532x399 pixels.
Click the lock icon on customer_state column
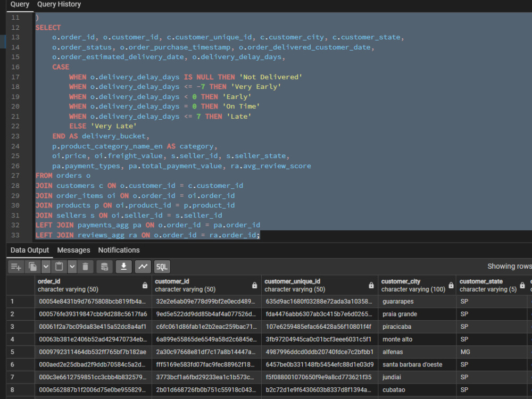coord(522,285)
